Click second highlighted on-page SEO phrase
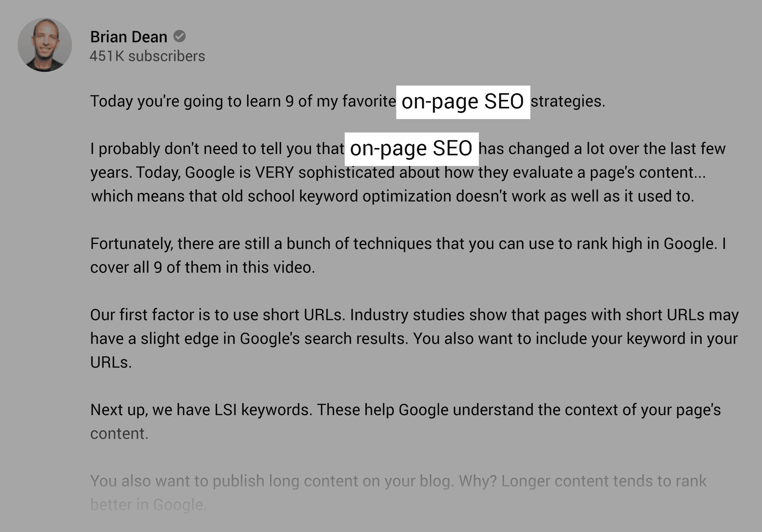This screenshot has height=532, width=762. click(411, 149)
